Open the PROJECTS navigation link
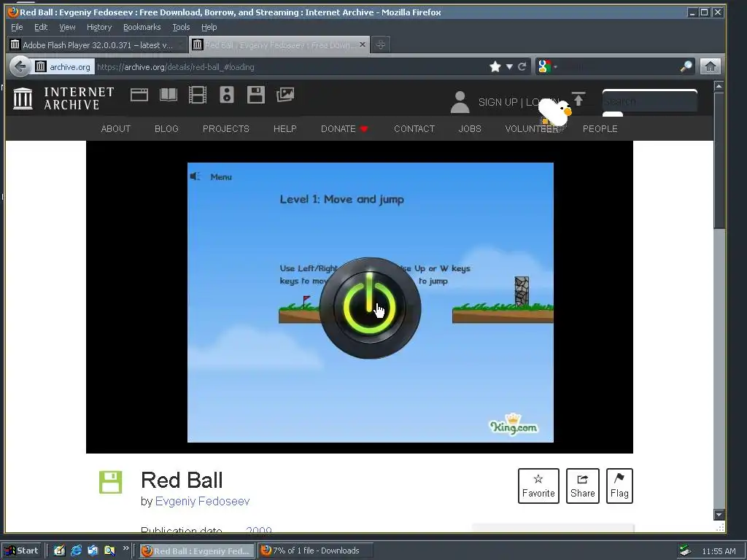This screenshot has width=747, height=560. click(226, 128)
